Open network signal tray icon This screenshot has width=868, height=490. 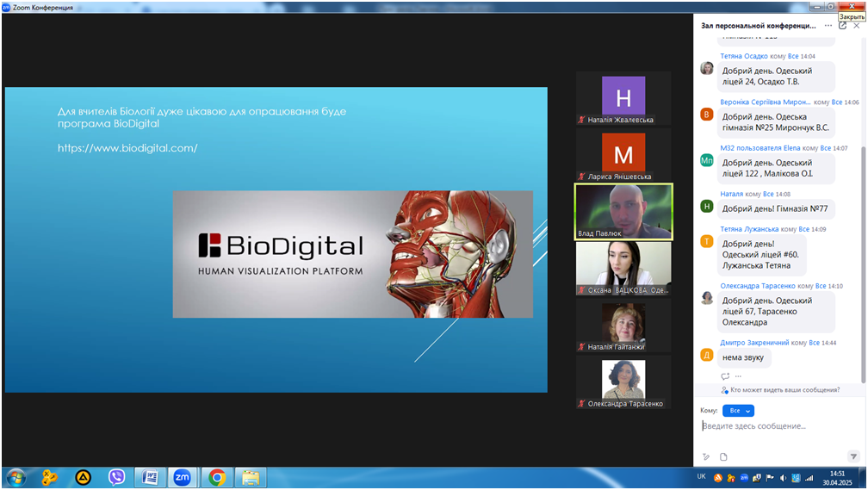(x=809, y=478)
